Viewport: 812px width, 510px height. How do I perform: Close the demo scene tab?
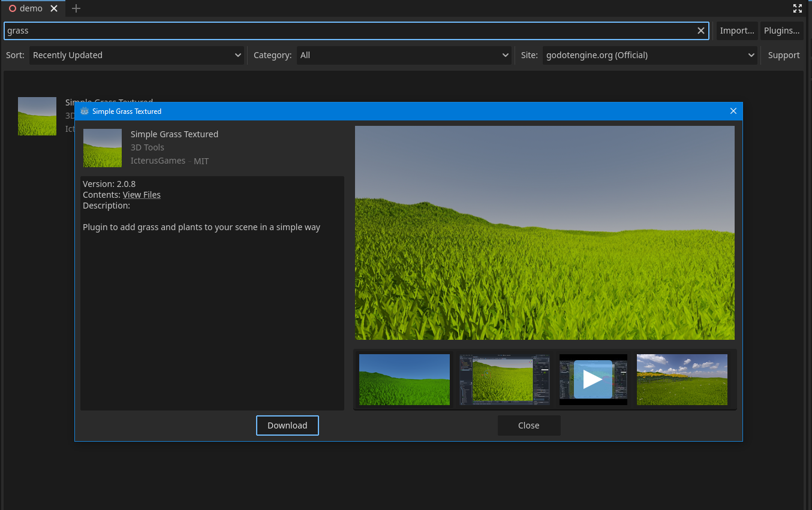tap(54, 8)
